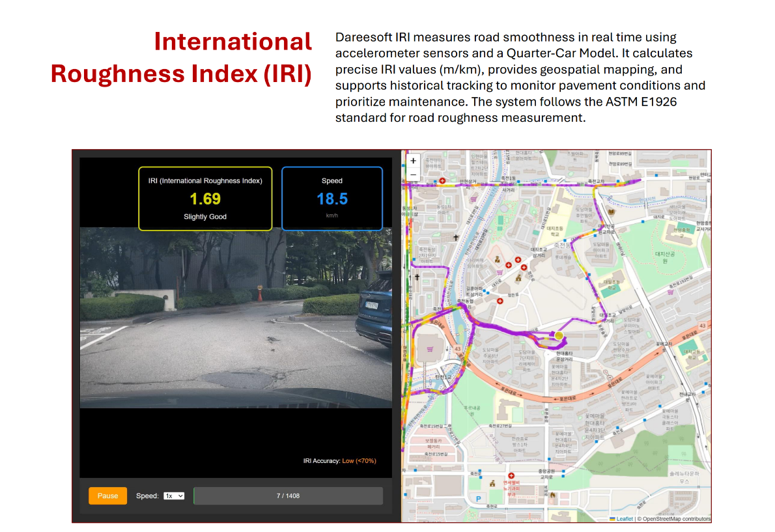Click the 7 / 1408 playback progress bar

288,496
